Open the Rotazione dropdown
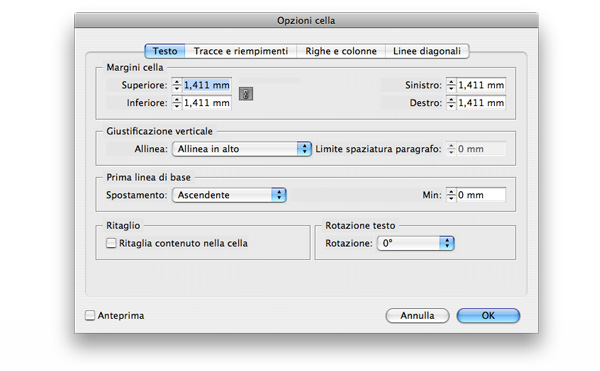Screen dimensions: 600x371 tap(416, 243)
